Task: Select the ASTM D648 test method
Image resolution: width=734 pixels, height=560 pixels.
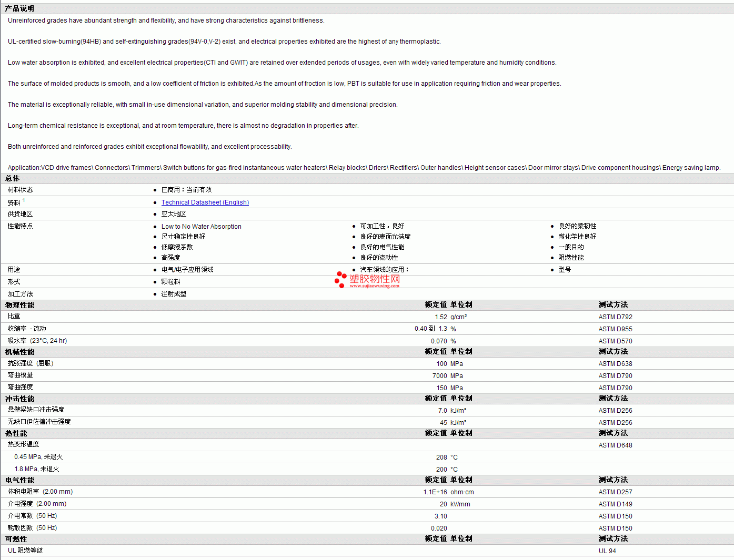Action: click(615, 445)
